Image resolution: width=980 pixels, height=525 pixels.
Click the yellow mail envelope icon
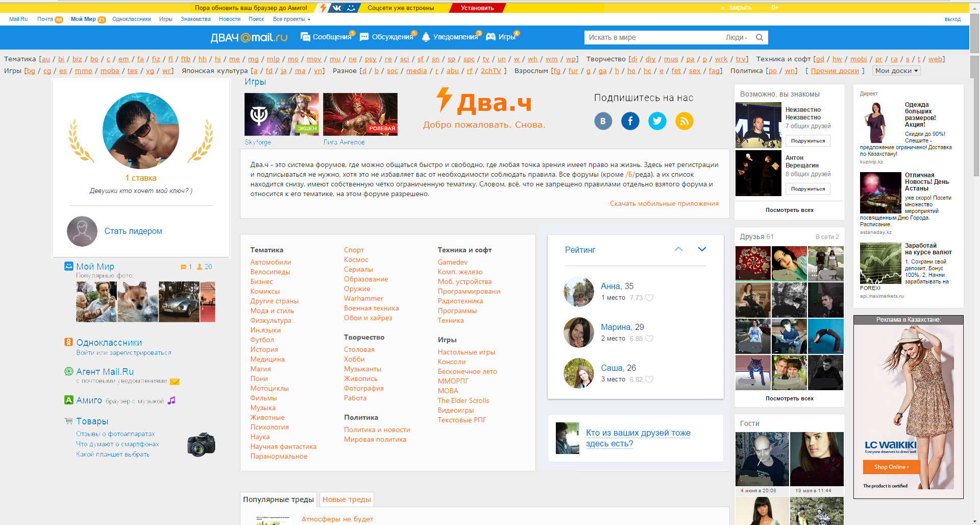pos(175,381)
